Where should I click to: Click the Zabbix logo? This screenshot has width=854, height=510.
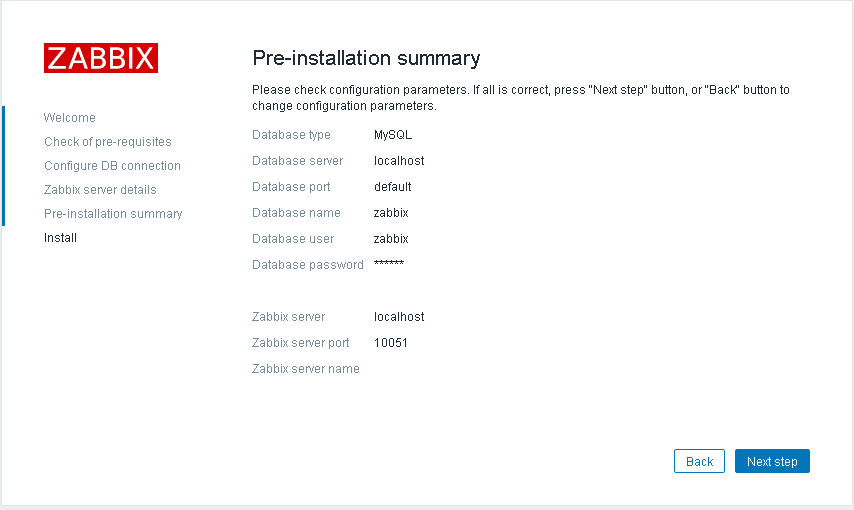point(101,58)
